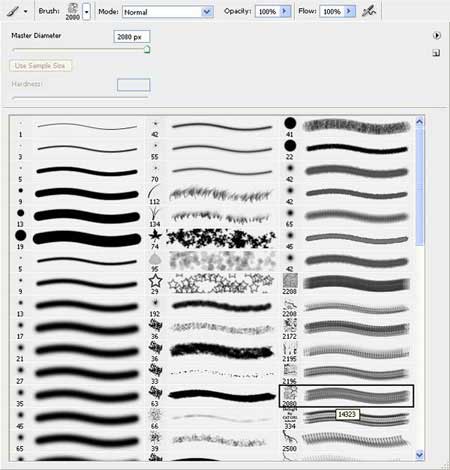Choose the 39 textured brush preset

tap(212, 441)
